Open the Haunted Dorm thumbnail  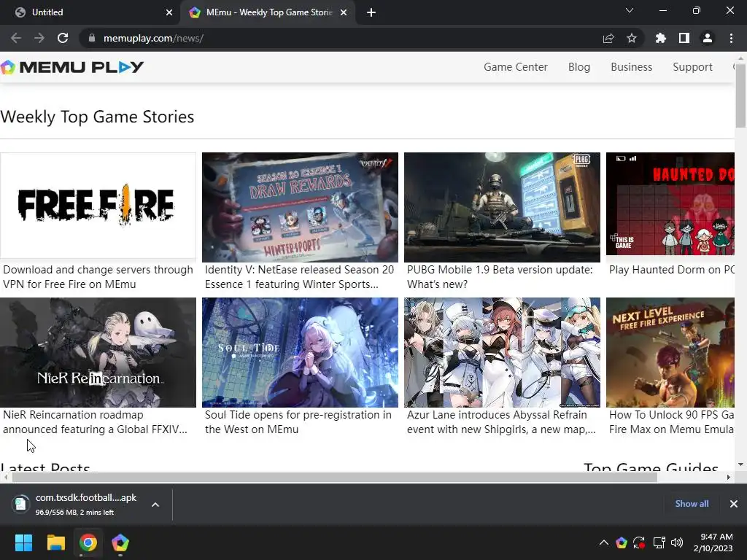click(x=670, y=204)
